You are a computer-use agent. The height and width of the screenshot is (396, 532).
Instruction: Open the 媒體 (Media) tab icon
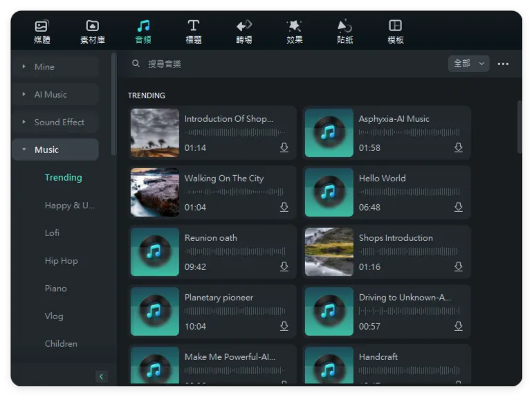[42, 27]
